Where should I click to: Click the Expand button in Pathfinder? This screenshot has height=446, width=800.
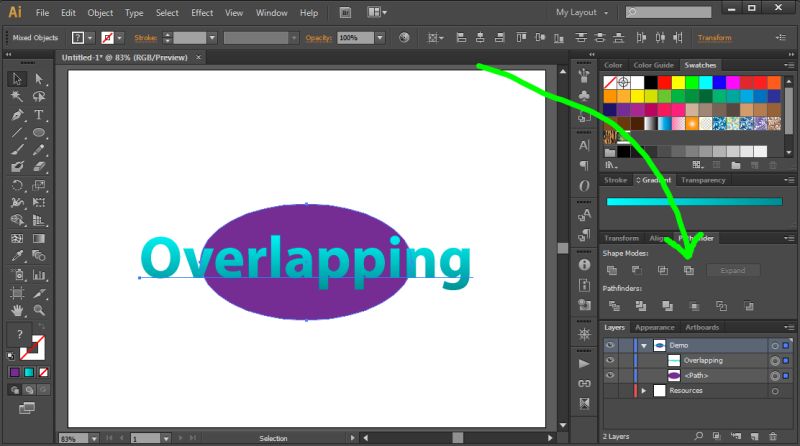point(733,270)
